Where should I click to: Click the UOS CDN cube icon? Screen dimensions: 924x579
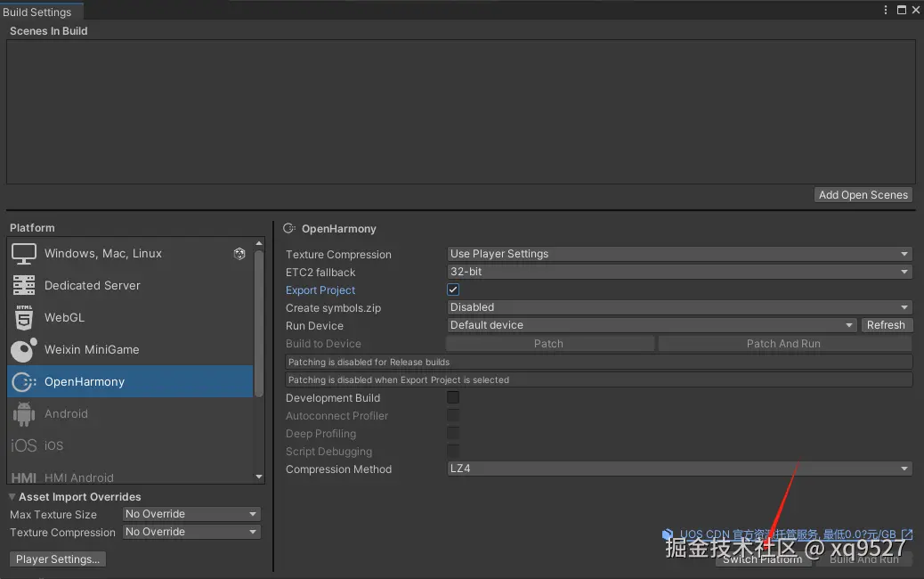667,534
